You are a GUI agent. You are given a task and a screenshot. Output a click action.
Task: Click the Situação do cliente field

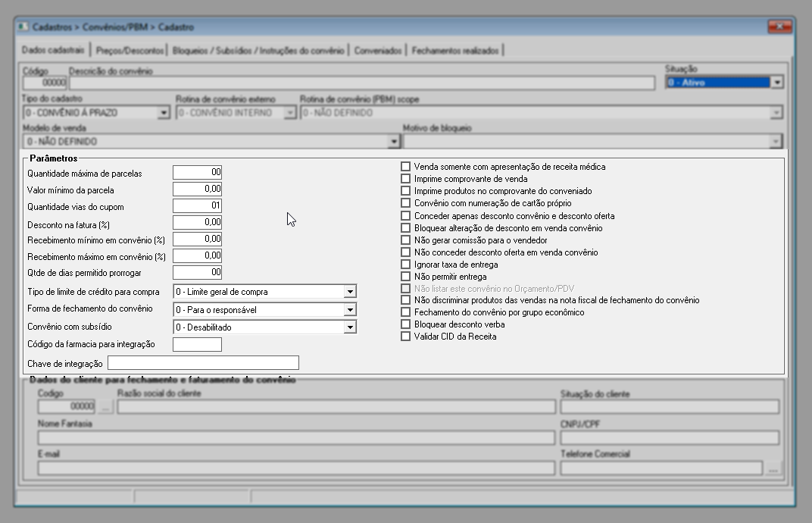[670, 407]
